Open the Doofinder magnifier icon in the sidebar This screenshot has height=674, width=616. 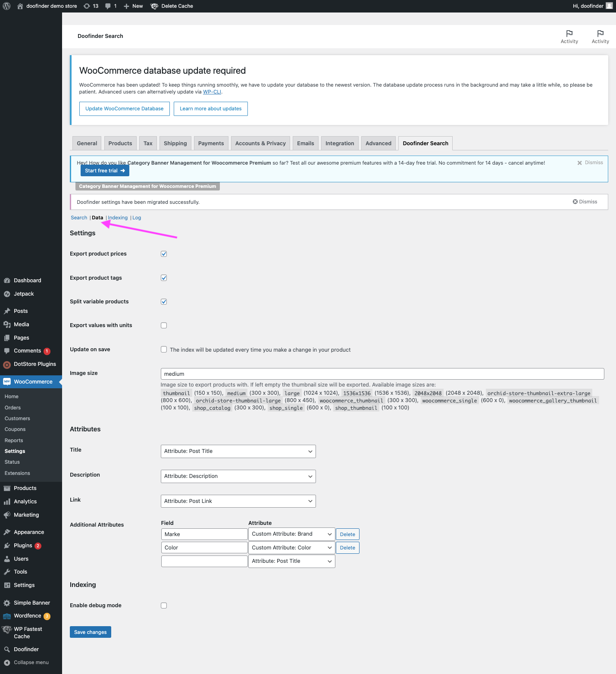(7, 649)
